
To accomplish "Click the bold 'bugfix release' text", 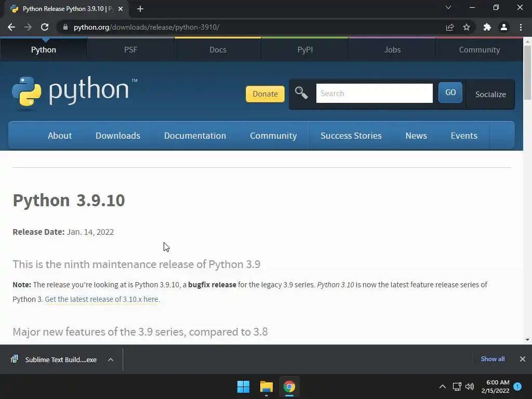I will (x=212, y=285).
